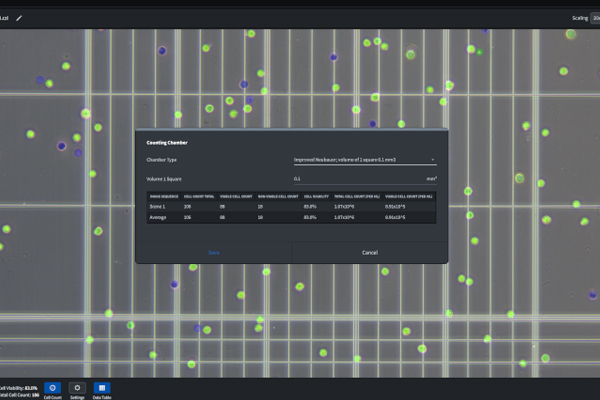
Task: Click the Cell Viability column header
Action: [x=316, y=196]
